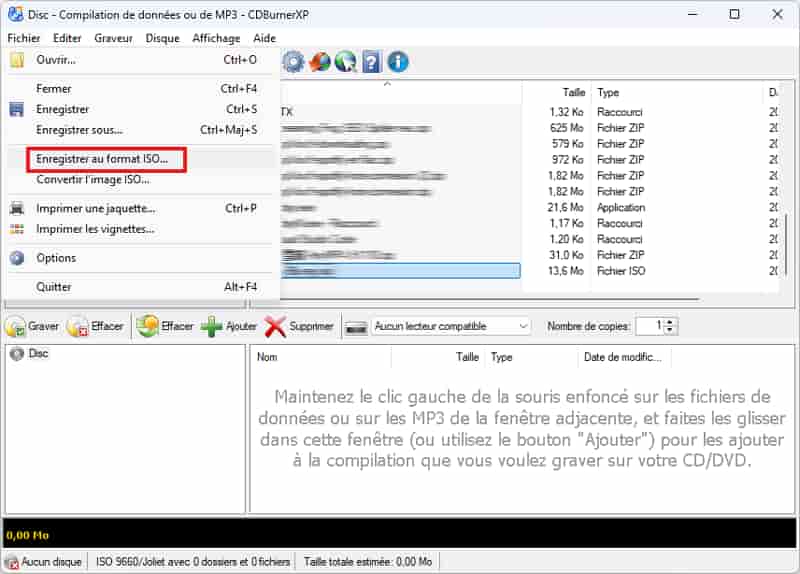This screenshot has height=574, width=800.
Task: Select Convertir l'image ISO...
Action: tap(140, 180)
